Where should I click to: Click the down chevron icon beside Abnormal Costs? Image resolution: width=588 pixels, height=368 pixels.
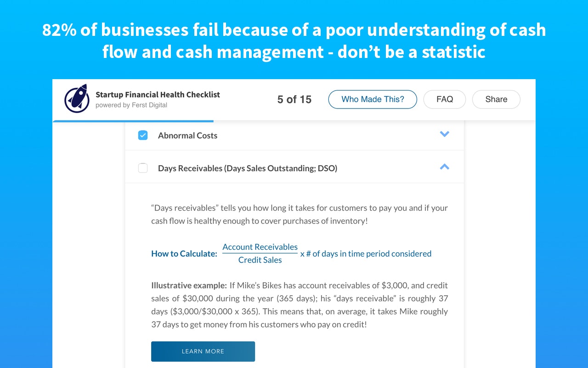[444, 134]
